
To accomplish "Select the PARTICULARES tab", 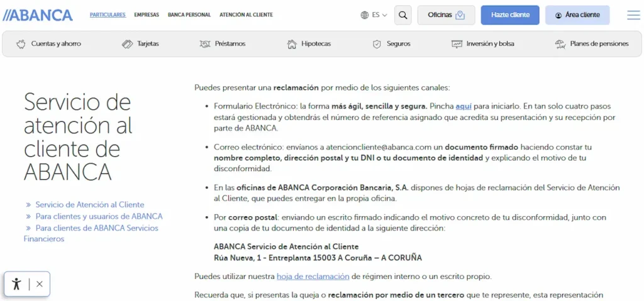I will (x=108, y=15).
